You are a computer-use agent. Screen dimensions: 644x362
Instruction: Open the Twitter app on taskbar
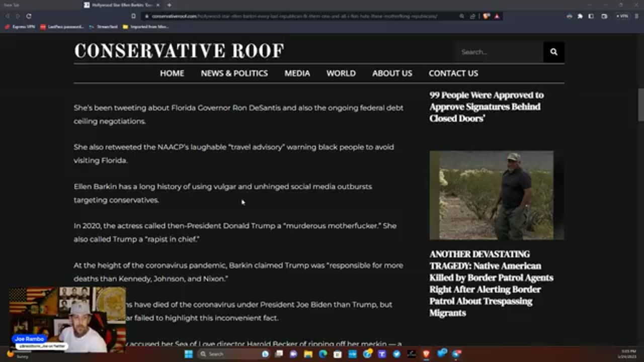point(396,354)
